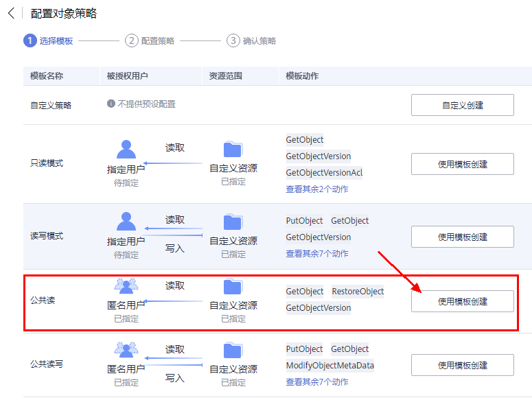Image resolution: width=532 pixels, height=400 pixels.
Task: Click 使用模板创建 for 只读模式
Action: pos(462,164)
